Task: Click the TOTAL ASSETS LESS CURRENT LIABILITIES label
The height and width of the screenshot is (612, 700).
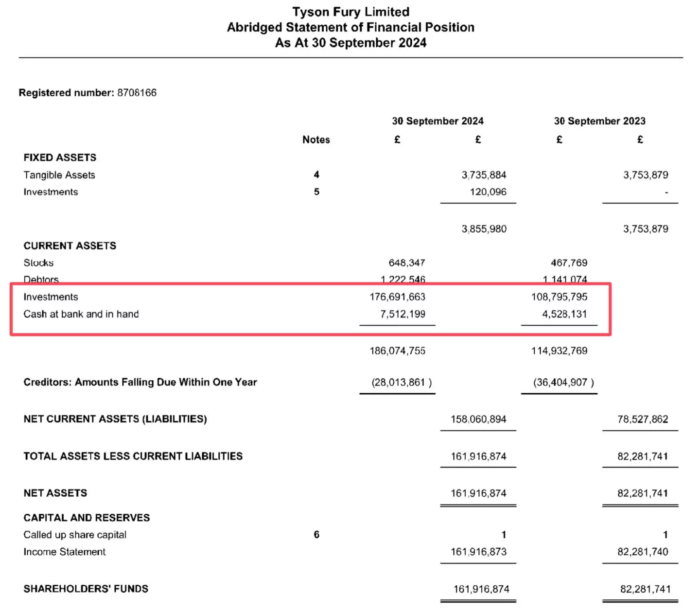Action: pos(133,456)
